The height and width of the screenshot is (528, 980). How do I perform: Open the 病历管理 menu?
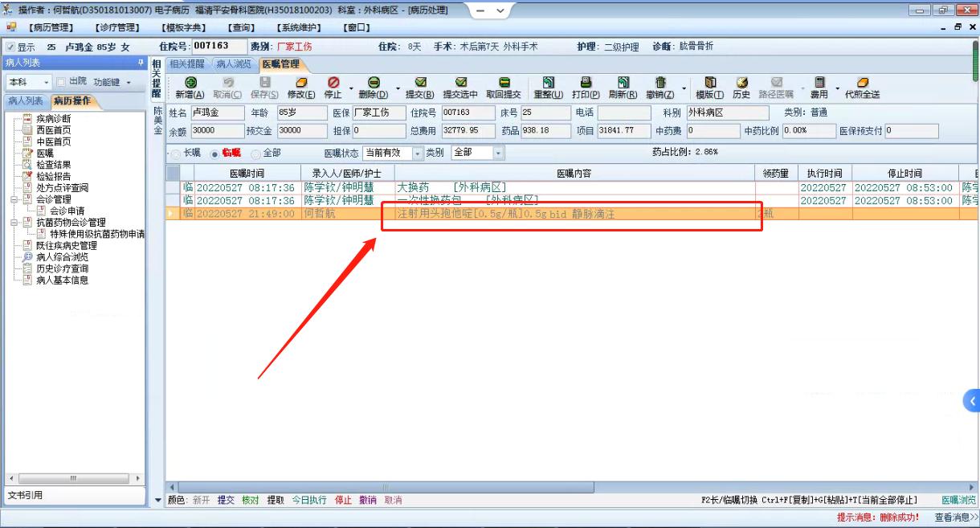point(51,27)
